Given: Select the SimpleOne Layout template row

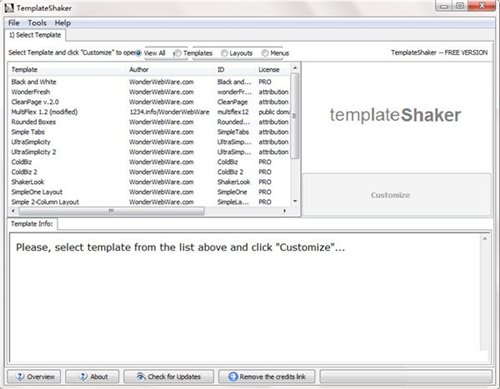Looking at the screenshot, I should click(149, 192).
